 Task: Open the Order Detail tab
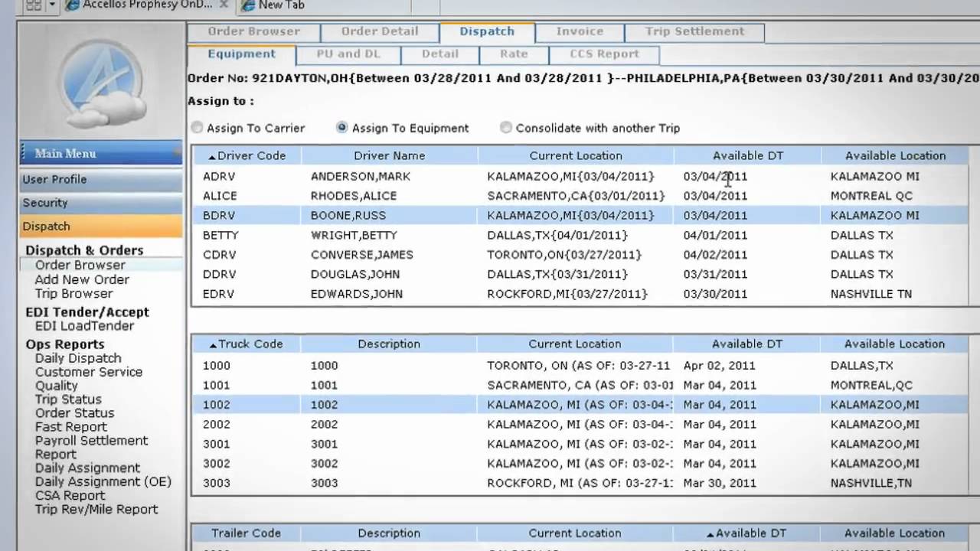[x=380, y=32]
